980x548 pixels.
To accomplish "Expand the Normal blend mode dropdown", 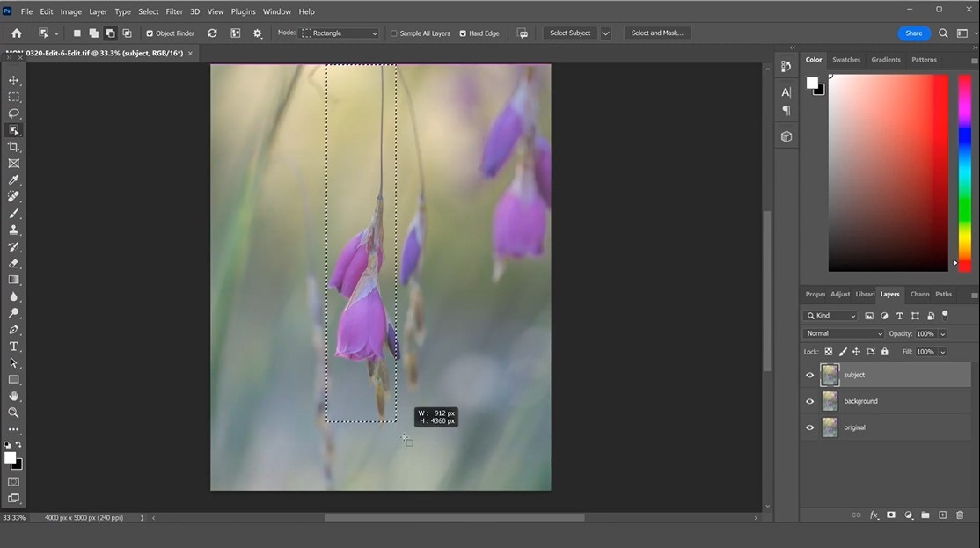I will pos(843,334).
